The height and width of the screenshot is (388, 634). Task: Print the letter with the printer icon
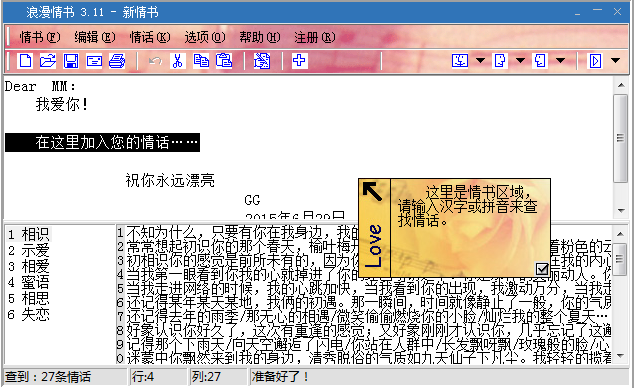117,61
